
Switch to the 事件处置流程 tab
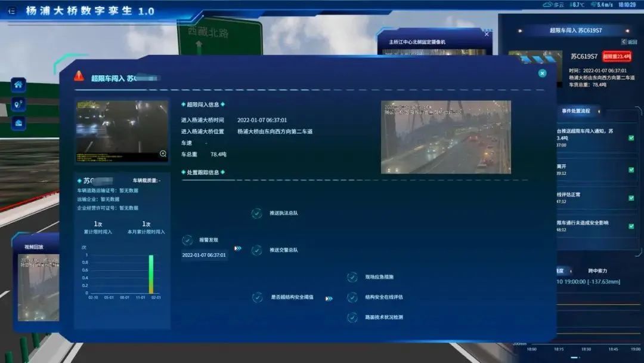click(576, 111)
